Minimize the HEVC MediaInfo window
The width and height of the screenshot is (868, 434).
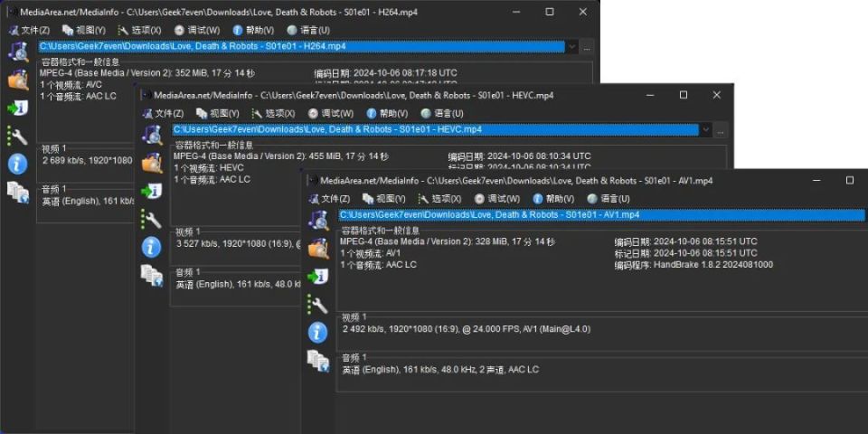coord(651,95)
